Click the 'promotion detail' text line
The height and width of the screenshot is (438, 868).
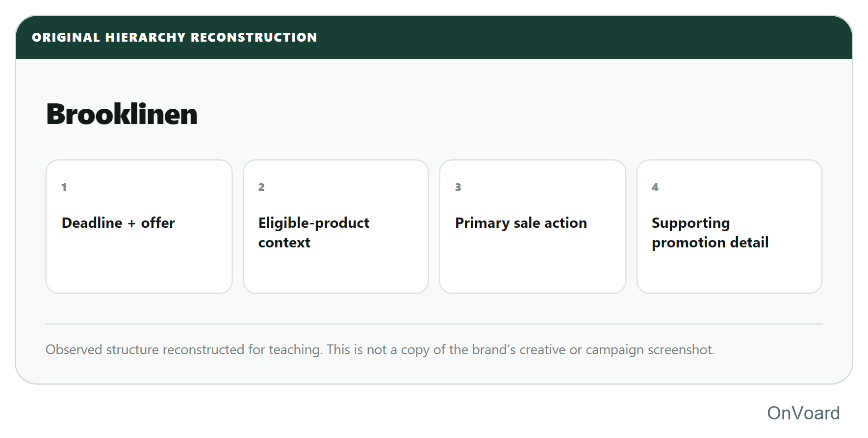(x=710, y=243)
